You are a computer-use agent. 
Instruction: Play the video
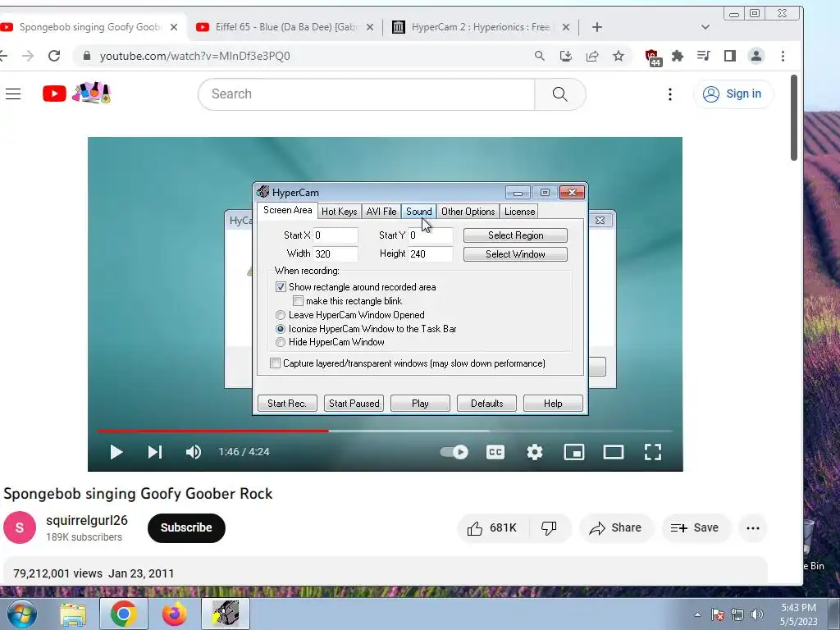tap(116, 452)
